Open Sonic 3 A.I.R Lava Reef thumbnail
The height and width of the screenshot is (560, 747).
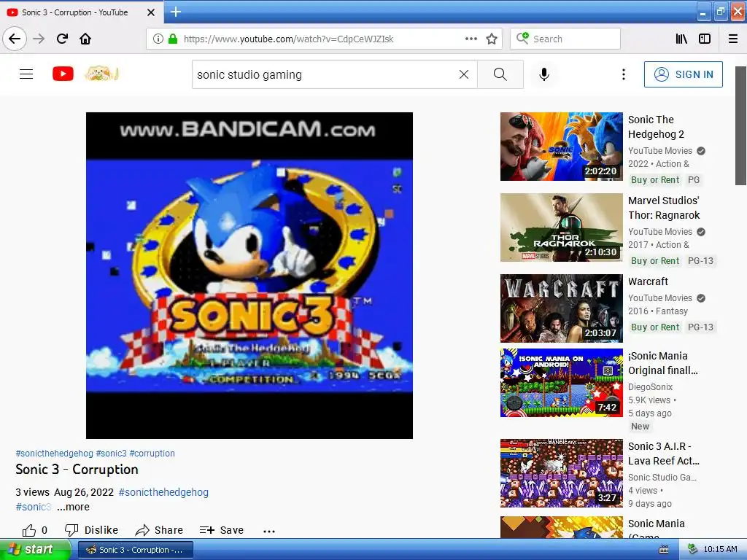click(561, 473)
